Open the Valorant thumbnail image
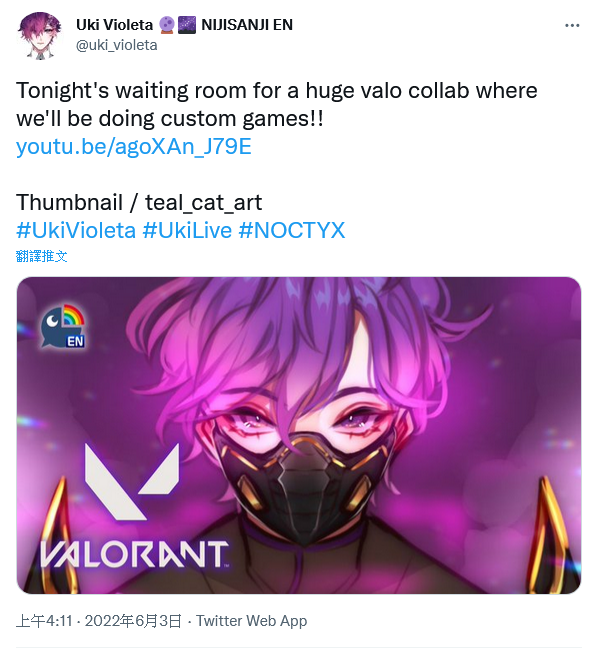Viewport: 598px width, 648px height. coord(299,435)
